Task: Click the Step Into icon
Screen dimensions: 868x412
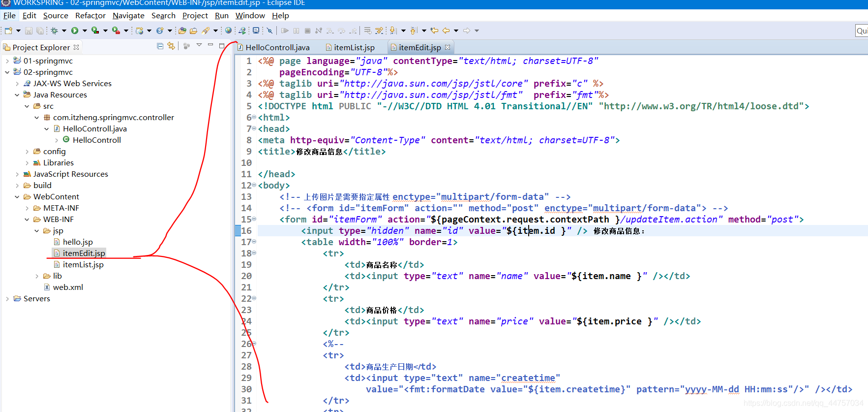Action: tap(330, 31)
